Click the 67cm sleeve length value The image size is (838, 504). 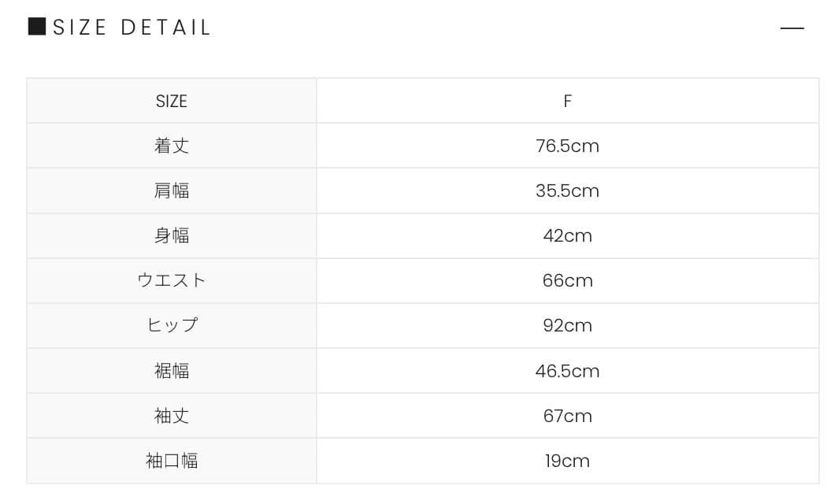(567, 416)
